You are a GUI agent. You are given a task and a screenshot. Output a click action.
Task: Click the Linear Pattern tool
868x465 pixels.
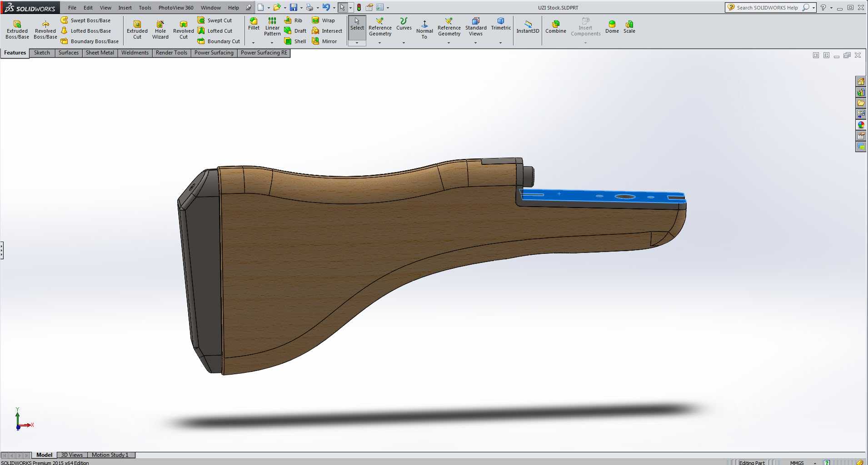click(272, 27)
